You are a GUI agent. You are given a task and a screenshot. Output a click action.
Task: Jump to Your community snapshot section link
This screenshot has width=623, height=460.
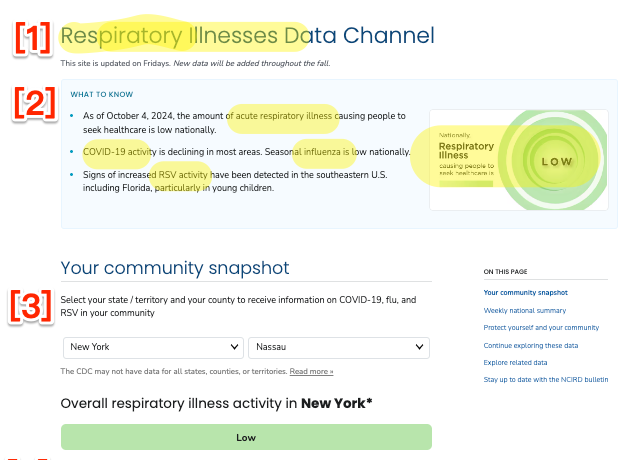coord(525,292)
